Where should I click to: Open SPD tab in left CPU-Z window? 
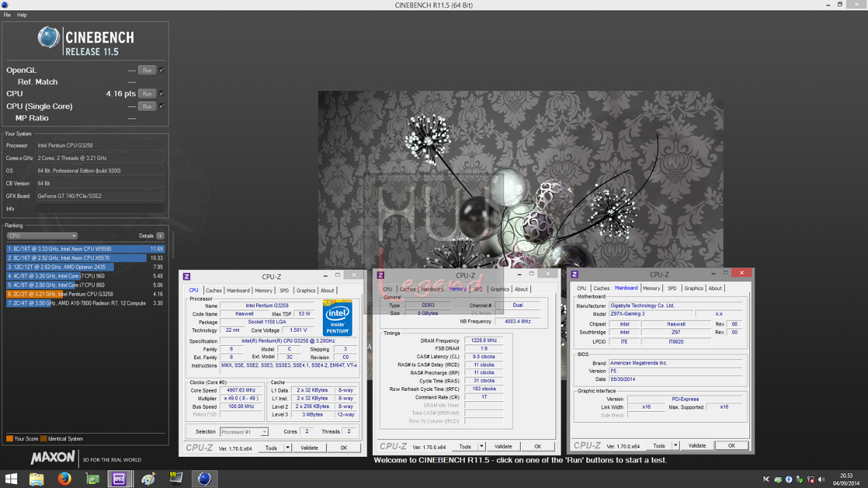[284, 291]
